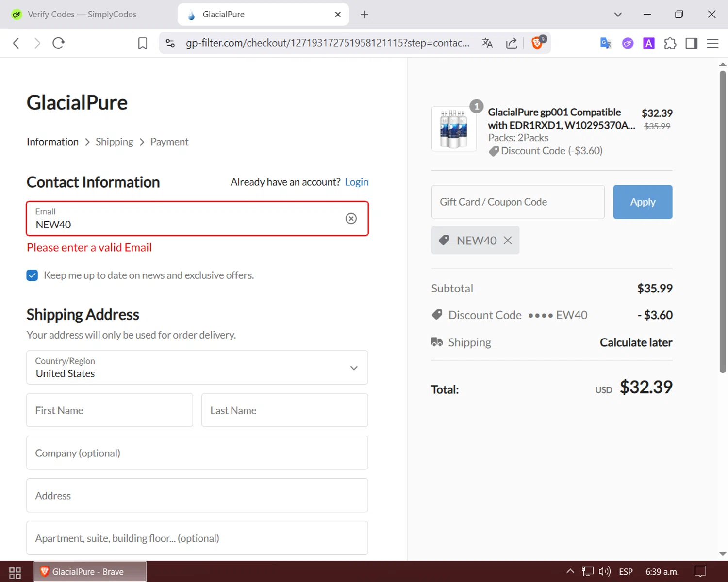Clear the Email field with X icon
Image resolution: width=728 pixels, height=582 pixels.
pyautogui.click(x=351, y=219)
